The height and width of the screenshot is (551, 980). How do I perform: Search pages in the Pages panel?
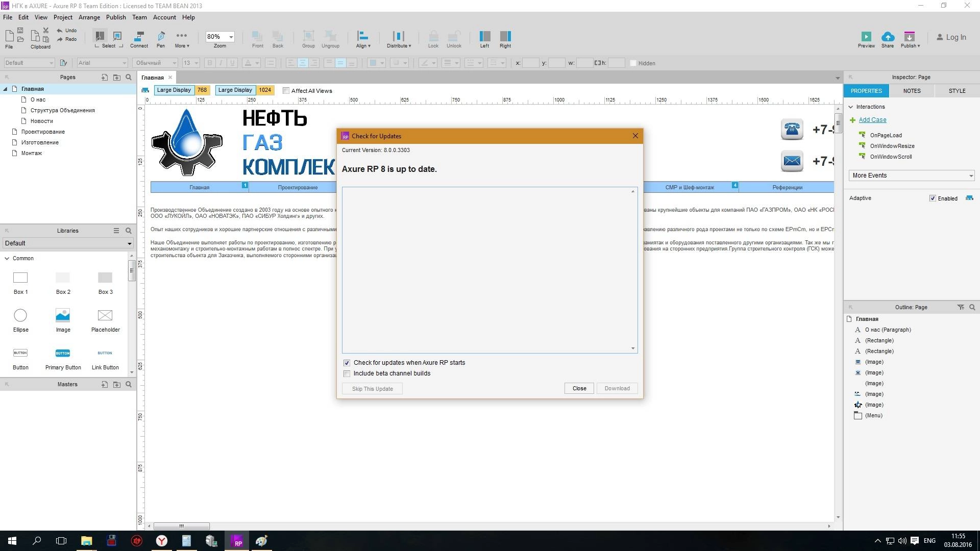pyautogui.click(x=129, y=77)
